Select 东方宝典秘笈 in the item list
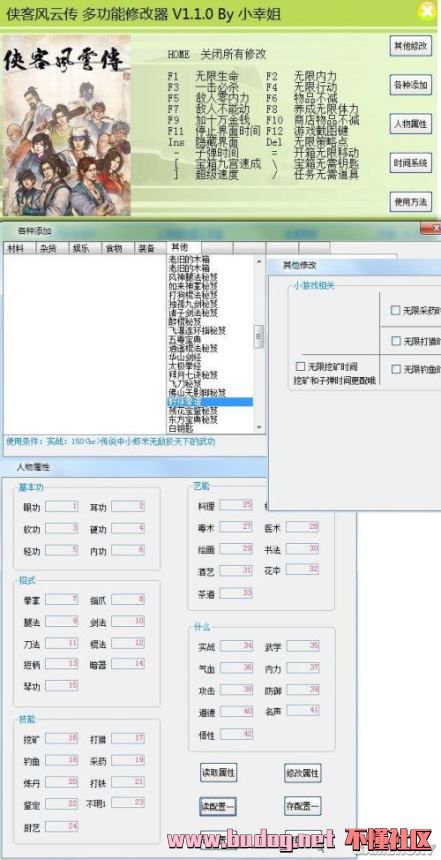Screen dimensions: 441x860 coord(193,420)
